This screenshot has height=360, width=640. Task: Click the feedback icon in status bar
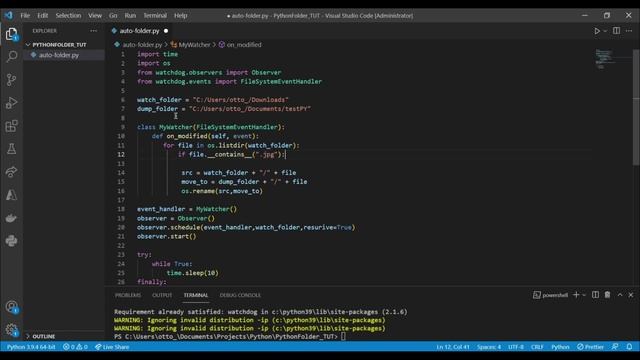point(615,347)
